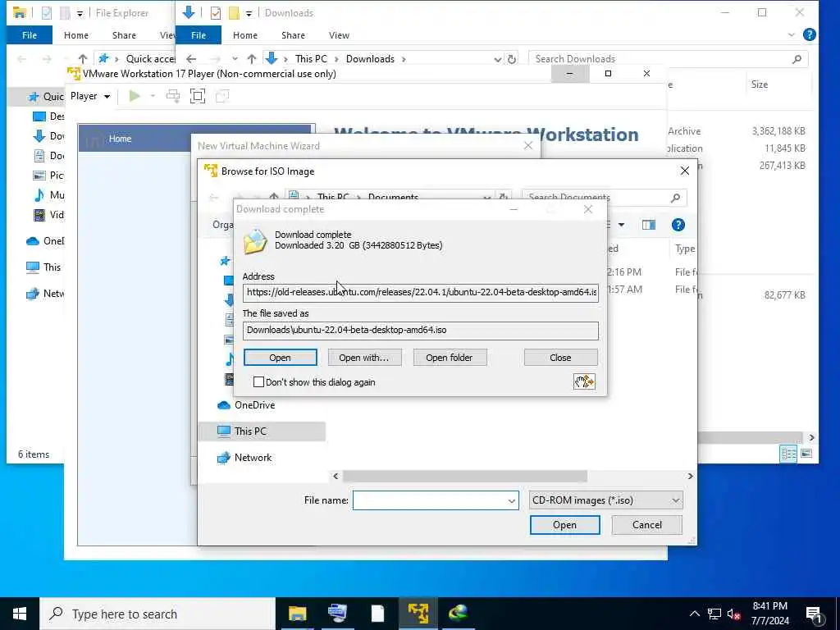Screen dimensions: 840x630
Task: Select Music in File Explorer sidebar
Action: 49,195
